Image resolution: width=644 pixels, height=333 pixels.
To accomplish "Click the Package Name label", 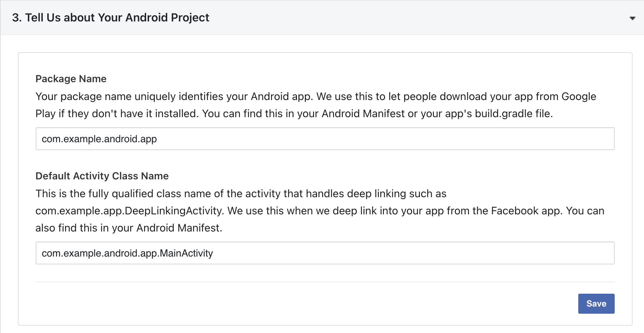I will coord(70,79).
